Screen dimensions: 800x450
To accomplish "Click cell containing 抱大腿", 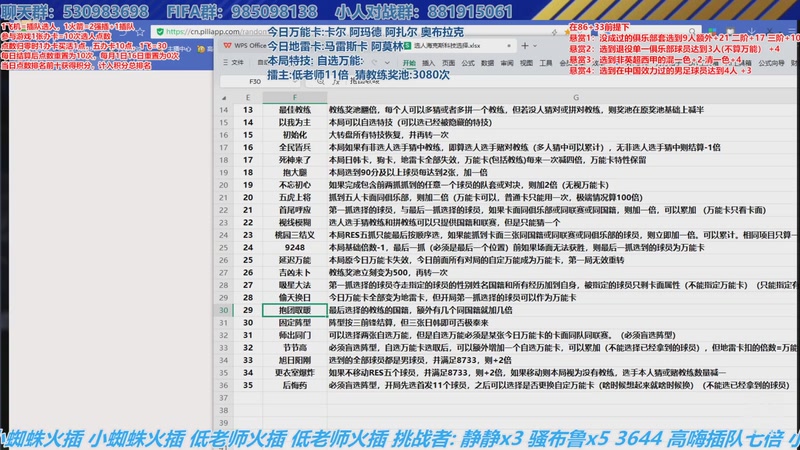I will coord(294,172).
